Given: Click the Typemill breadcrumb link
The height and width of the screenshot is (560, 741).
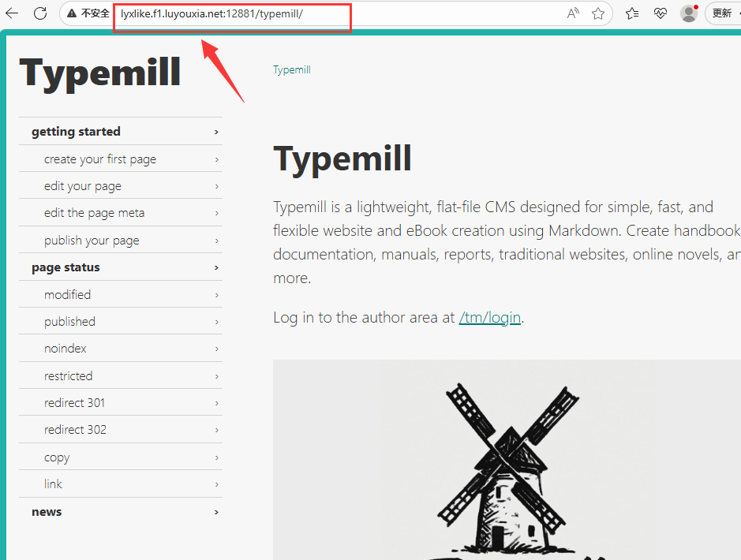Looking at the screenshot, I should (291, 70).
